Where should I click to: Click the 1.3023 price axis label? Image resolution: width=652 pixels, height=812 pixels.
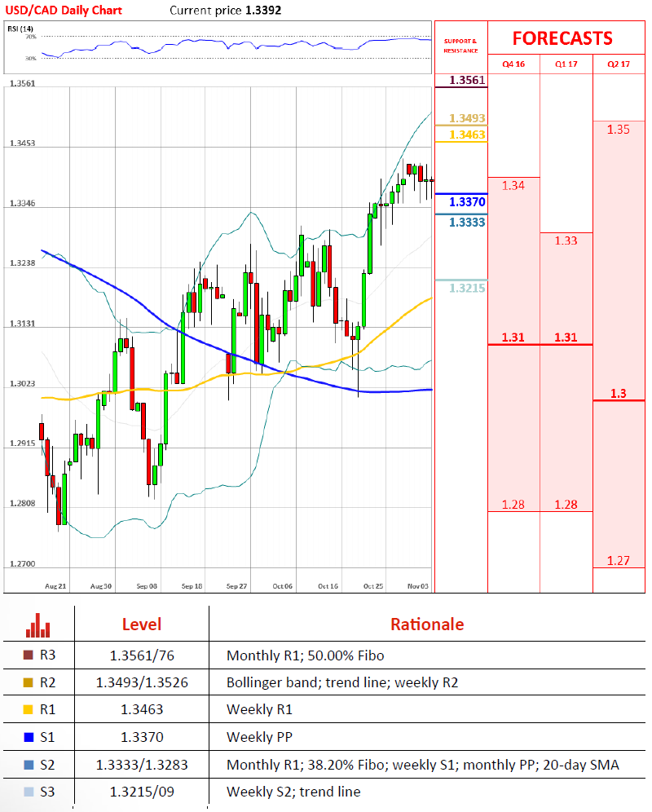pyautogui.click(x=23, y=384)
